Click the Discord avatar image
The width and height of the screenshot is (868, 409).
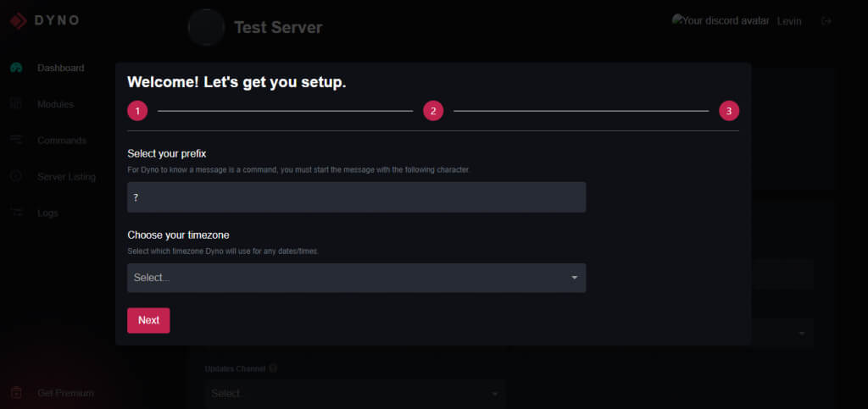(678, 19)
